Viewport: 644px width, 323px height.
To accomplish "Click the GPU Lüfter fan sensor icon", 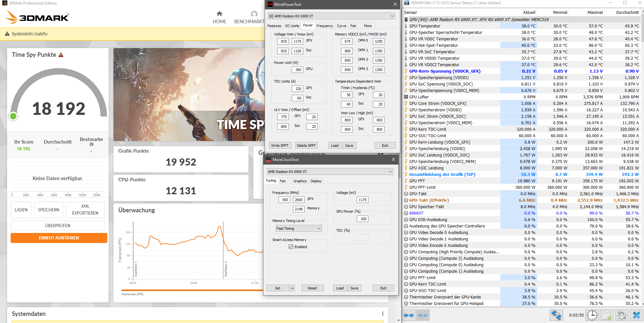I will tap(406, 97).
